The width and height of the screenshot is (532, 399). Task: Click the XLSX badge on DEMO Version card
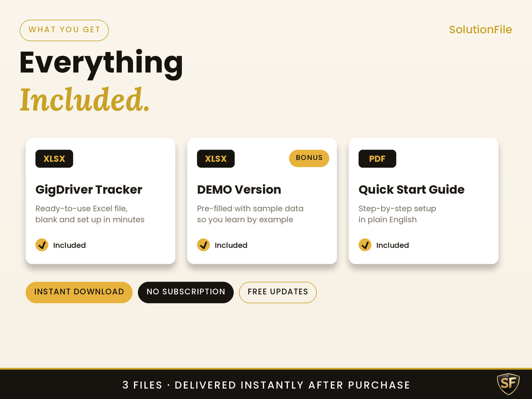click(216, 158)
